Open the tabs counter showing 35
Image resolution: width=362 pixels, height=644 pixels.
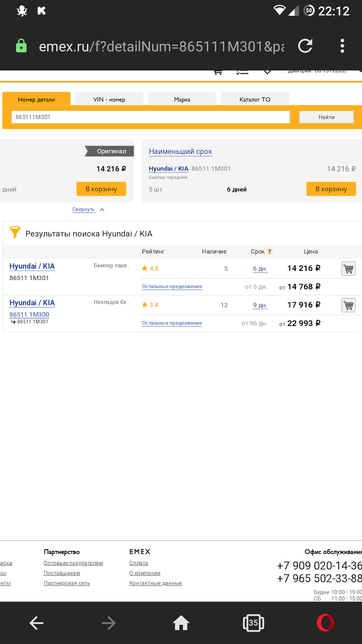[253, 623]
